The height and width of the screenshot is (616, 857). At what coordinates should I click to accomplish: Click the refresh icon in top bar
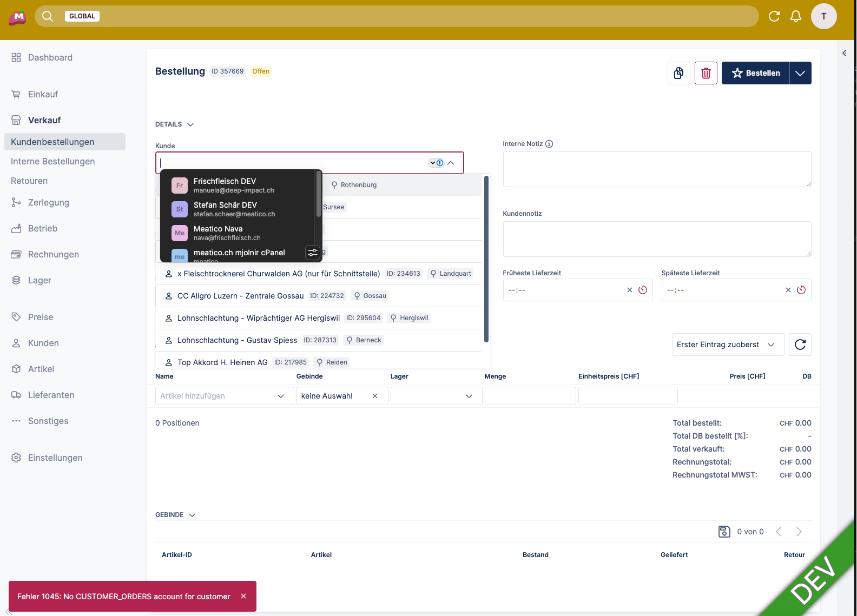pos(774,16)
